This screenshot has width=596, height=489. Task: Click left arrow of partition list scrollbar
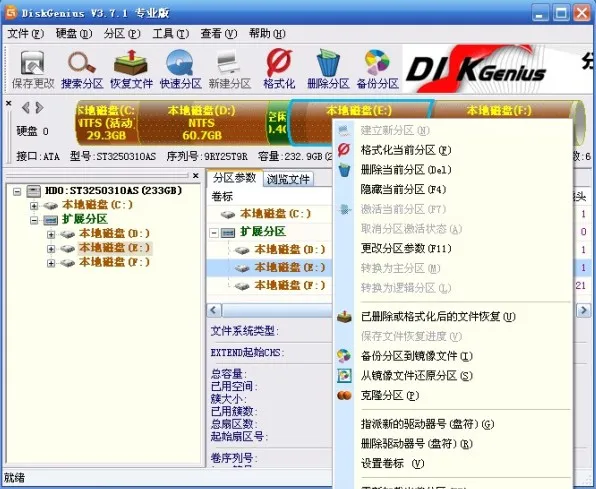(x=214, y=310)
